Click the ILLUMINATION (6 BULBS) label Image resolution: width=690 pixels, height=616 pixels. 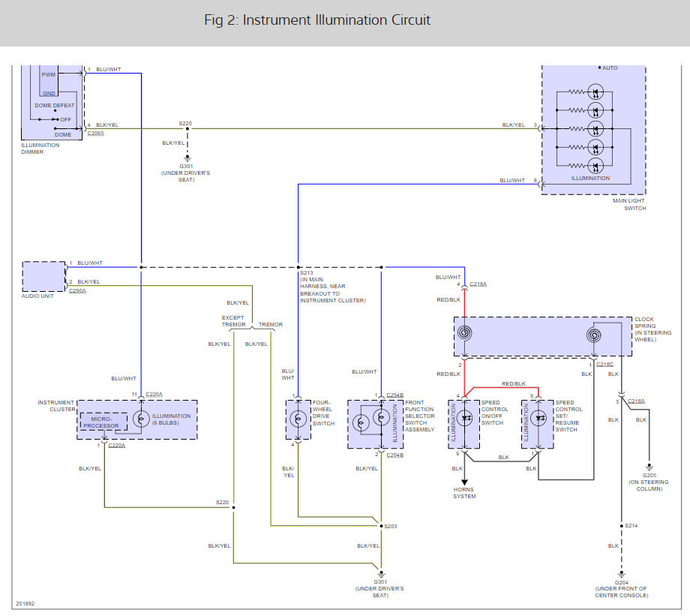click(171, 419)
